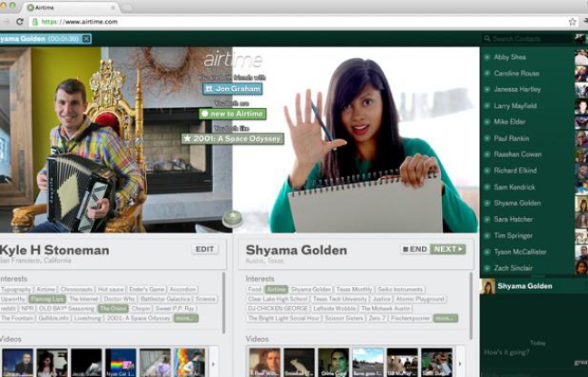Toggle Airtime tag in Shyama's interests
588x377 pixels.
pyautogui.click(x=277, y=290)
